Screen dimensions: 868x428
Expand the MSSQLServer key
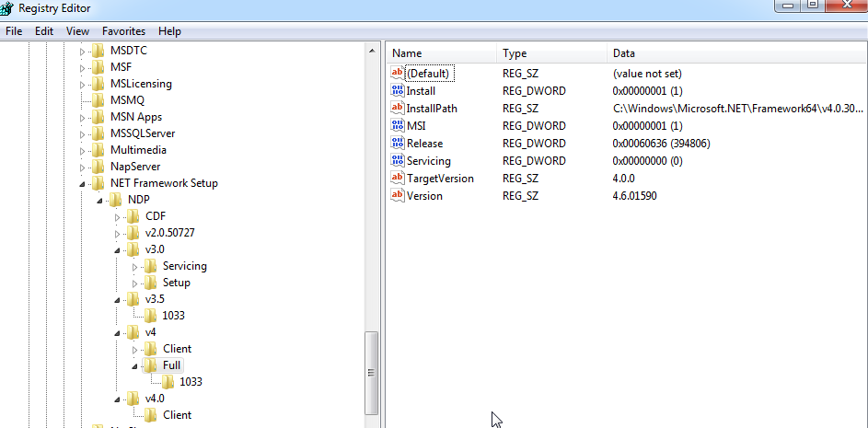click(x=83, y=134)
